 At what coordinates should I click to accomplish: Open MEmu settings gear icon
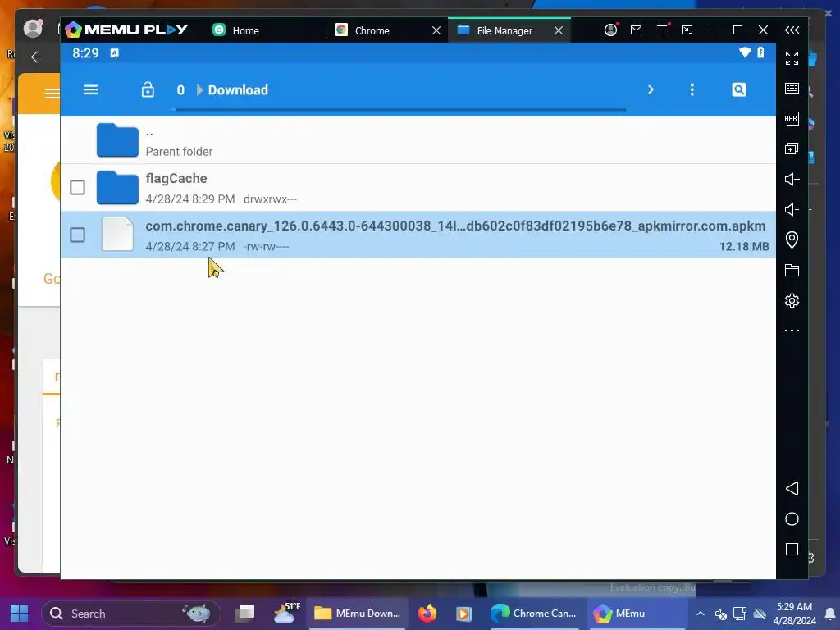pyautogui.click(x=792, y=300)
